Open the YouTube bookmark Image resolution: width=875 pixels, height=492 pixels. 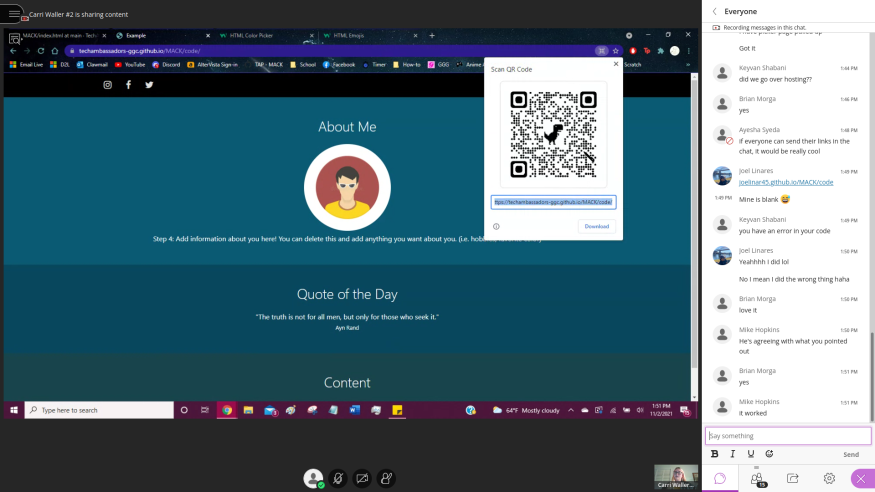pos(129,65)
